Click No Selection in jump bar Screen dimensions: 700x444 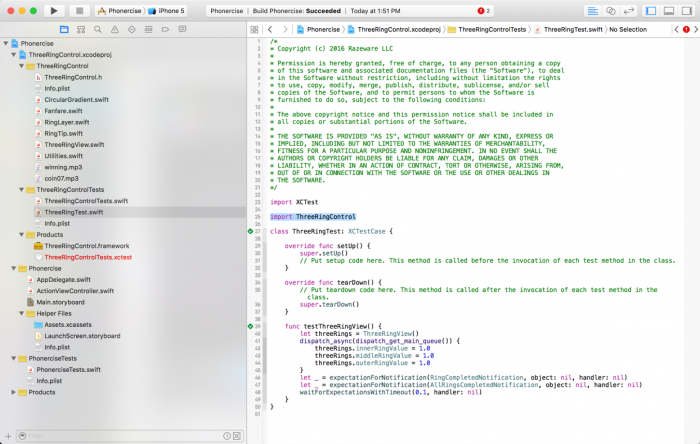(628, 29)
